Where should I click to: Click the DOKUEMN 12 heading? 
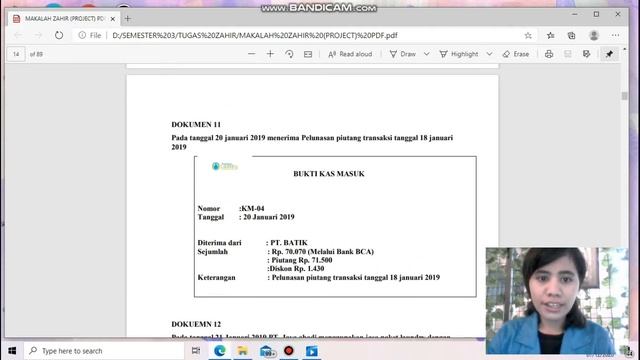coord(196,324)
